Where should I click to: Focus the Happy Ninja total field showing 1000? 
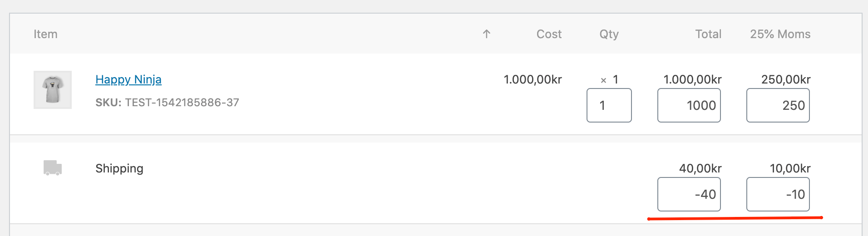point(689,105)
